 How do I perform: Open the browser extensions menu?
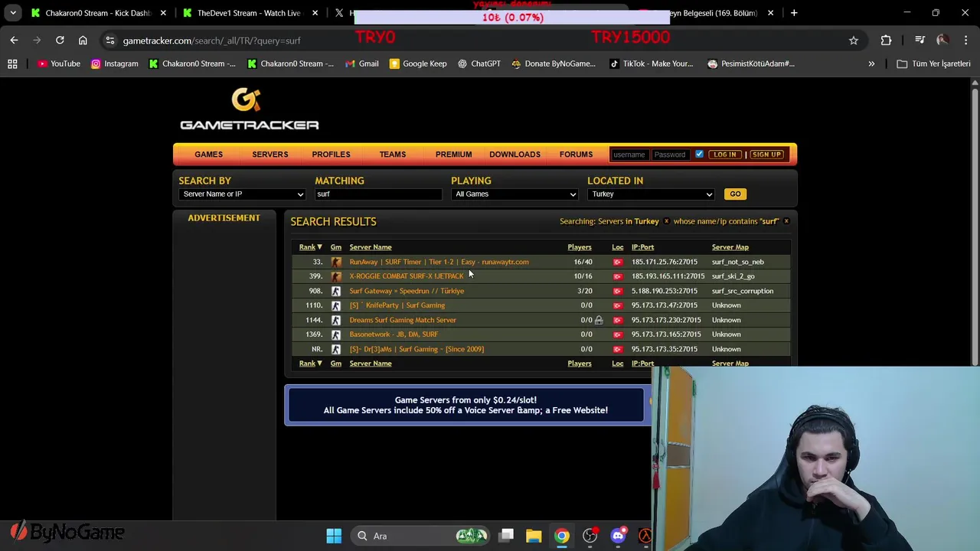point(886,40)
